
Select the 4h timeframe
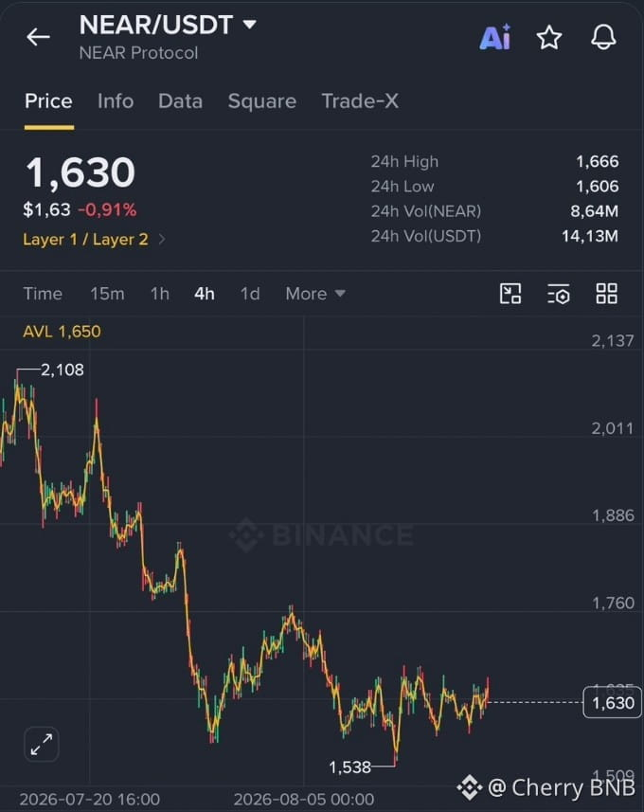pos(205,294)
